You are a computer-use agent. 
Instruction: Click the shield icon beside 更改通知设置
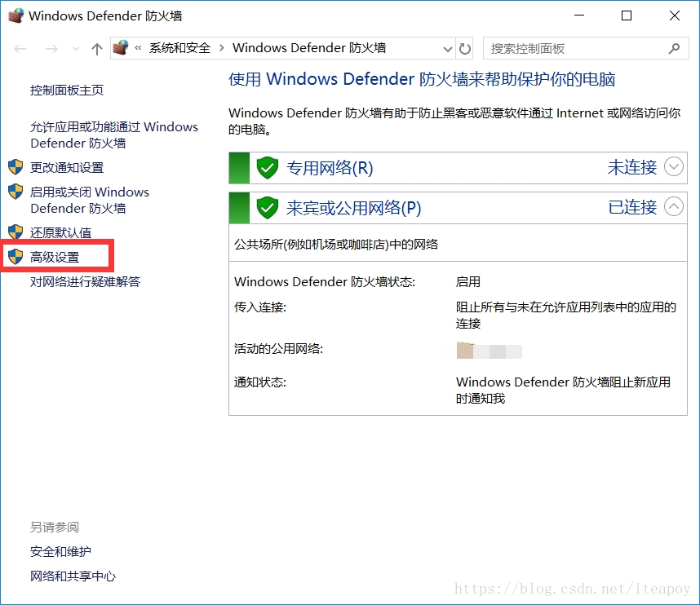pos(16,167)
